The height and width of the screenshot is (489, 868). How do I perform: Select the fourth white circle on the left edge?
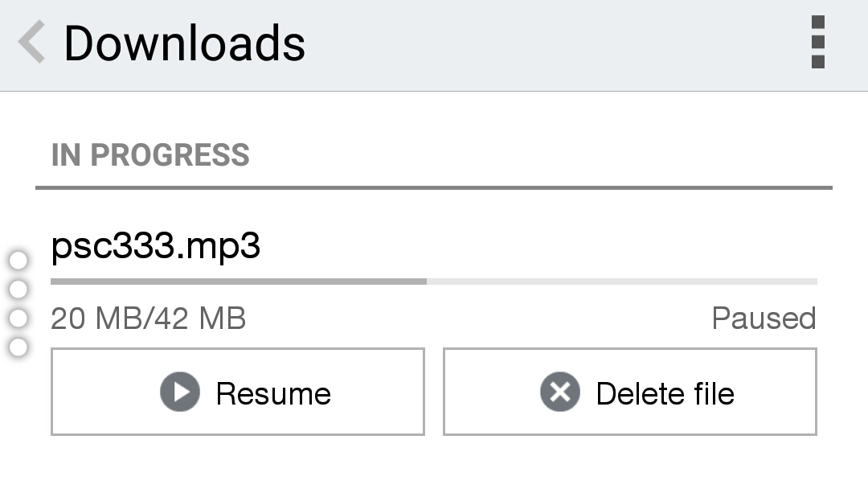[x=18, y=347]
